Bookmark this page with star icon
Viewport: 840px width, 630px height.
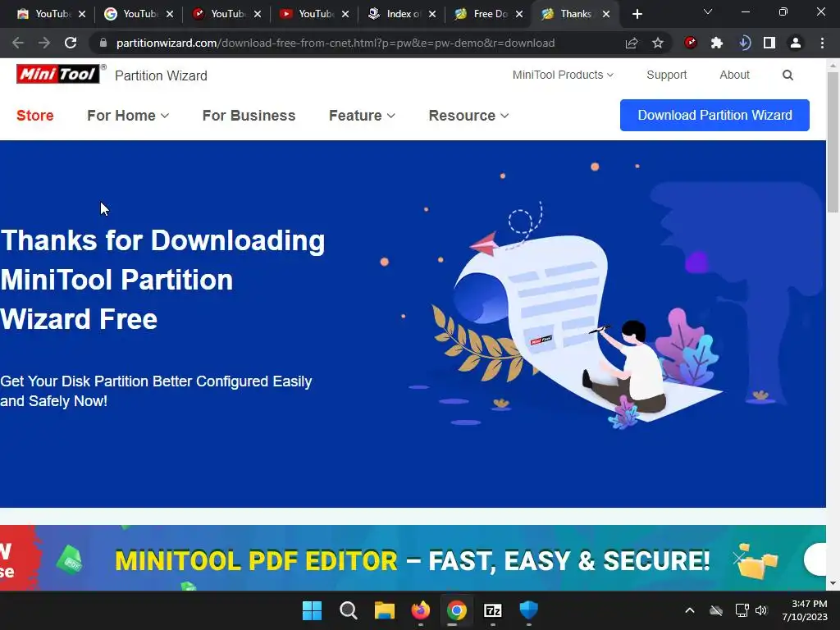[658, 43]
